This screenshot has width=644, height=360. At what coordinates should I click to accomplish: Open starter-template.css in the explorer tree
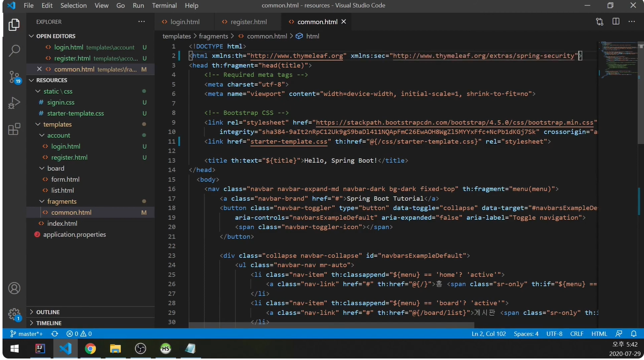coord(75,113)
